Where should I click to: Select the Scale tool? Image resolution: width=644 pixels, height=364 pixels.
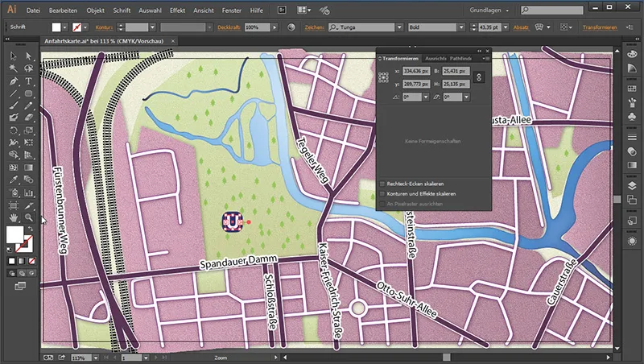coord(28,130)
